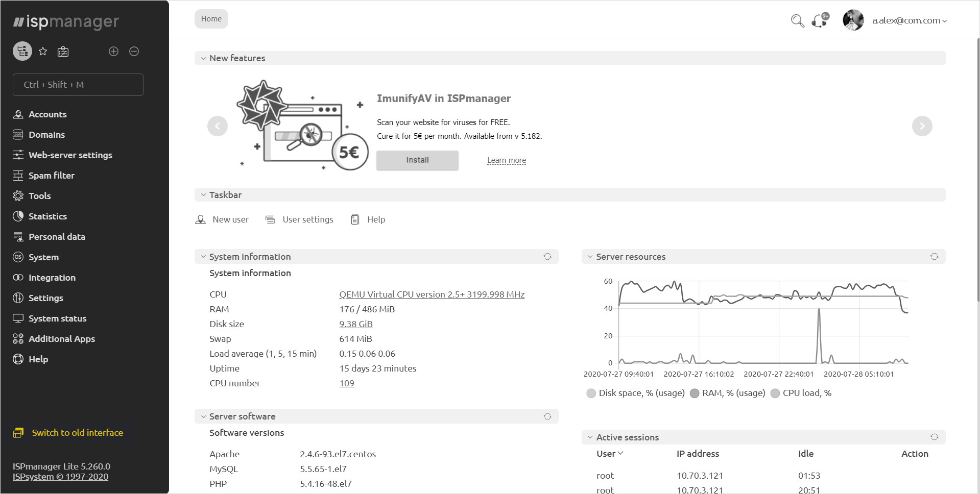
Task: Click Idle column header
Action: tap(806, 454)
